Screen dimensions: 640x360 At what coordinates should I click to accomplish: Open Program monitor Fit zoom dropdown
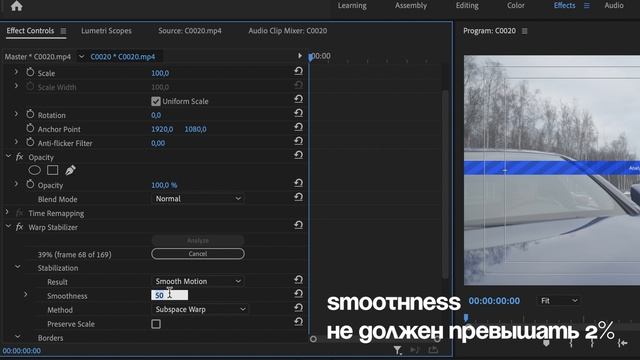559,301
